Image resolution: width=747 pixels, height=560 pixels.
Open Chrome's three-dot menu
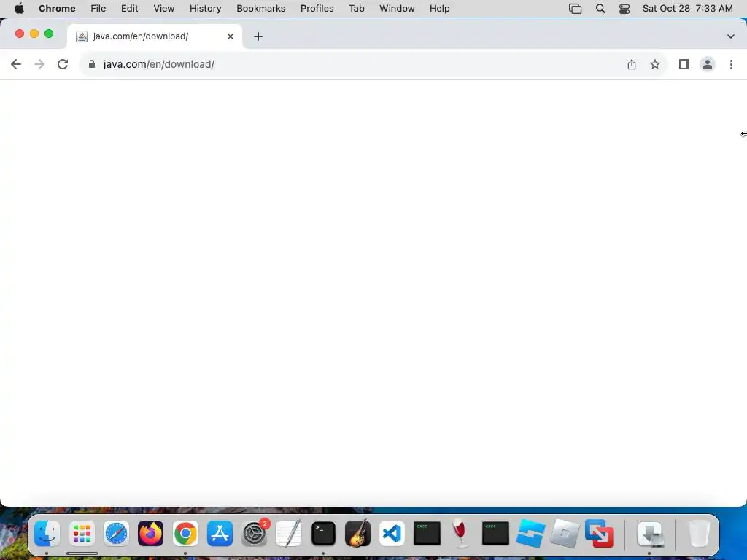pos(731,64)
